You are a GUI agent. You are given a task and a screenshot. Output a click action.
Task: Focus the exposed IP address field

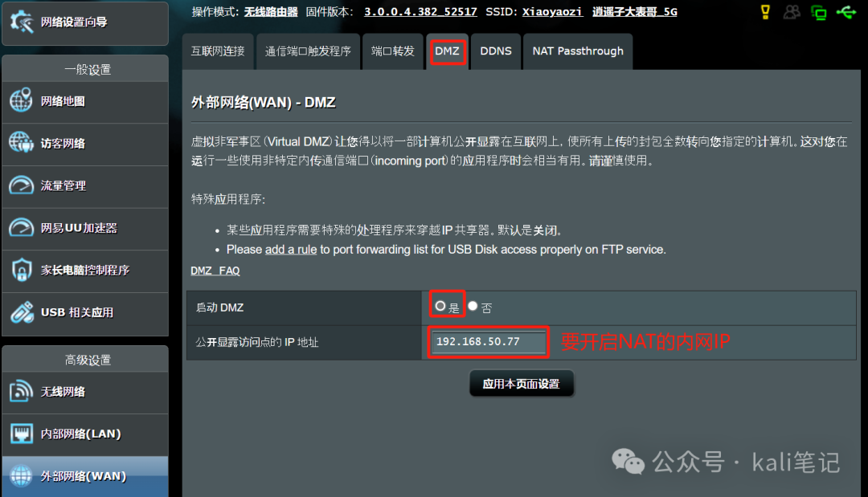pyautogui.click(x=489, y=342)
